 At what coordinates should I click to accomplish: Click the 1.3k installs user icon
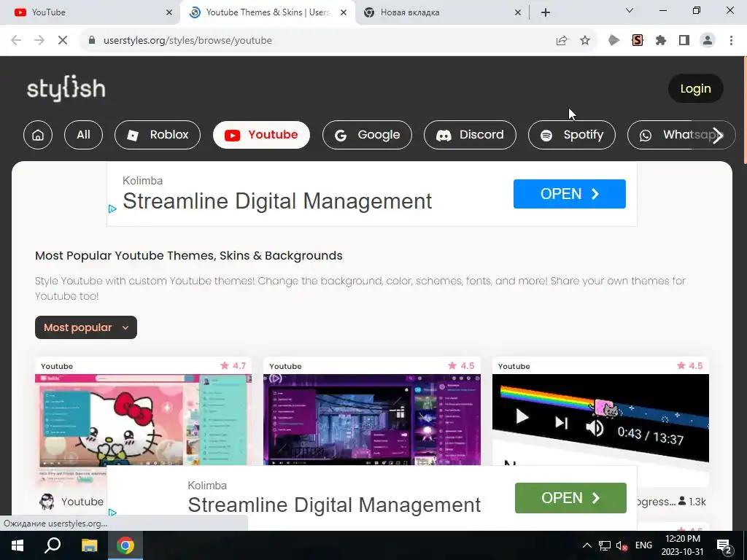click(682, 502)
